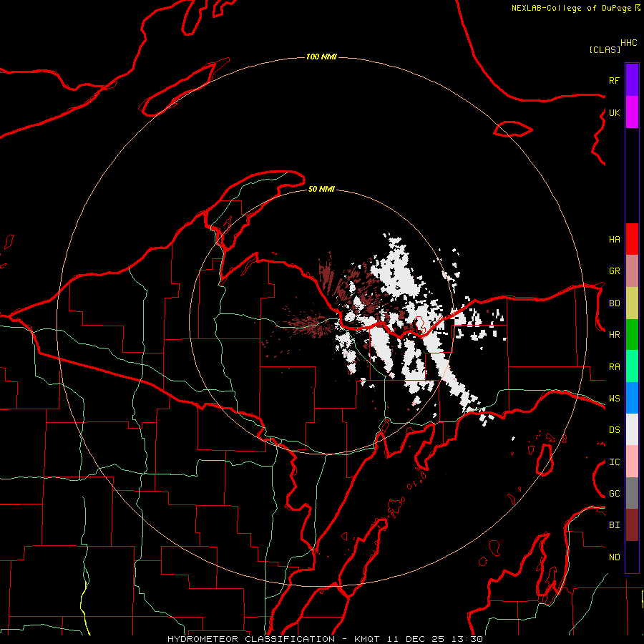
Task: Click the WS legend label
Action: point(614,399)
